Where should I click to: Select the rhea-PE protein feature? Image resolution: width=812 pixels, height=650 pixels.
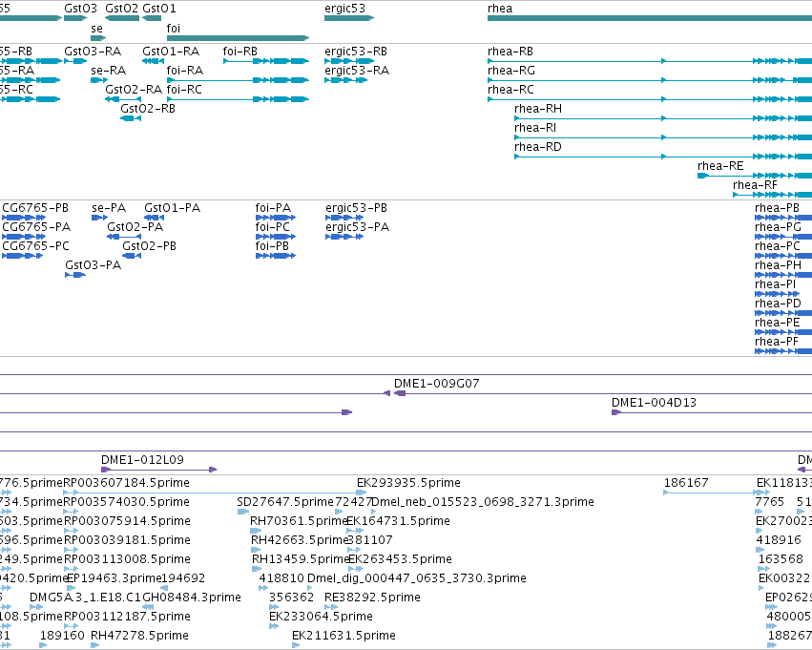[x=783, y=332]
